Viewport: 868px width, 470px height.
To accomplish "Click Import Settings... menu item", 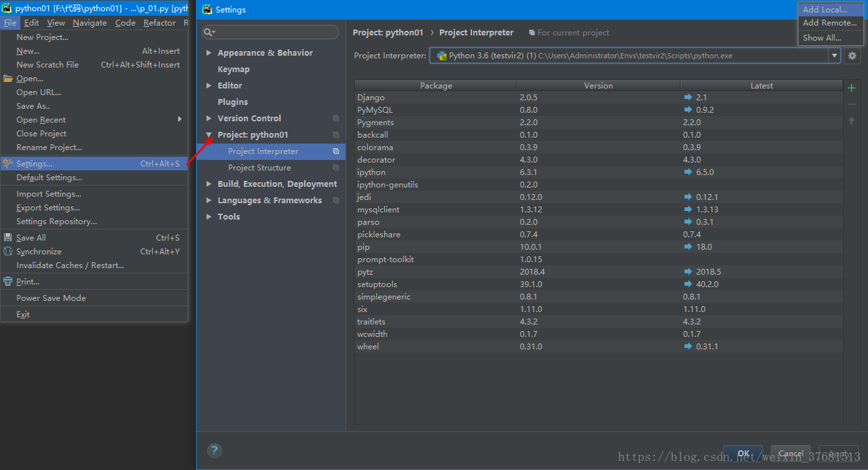I will [x=94, y=194].
